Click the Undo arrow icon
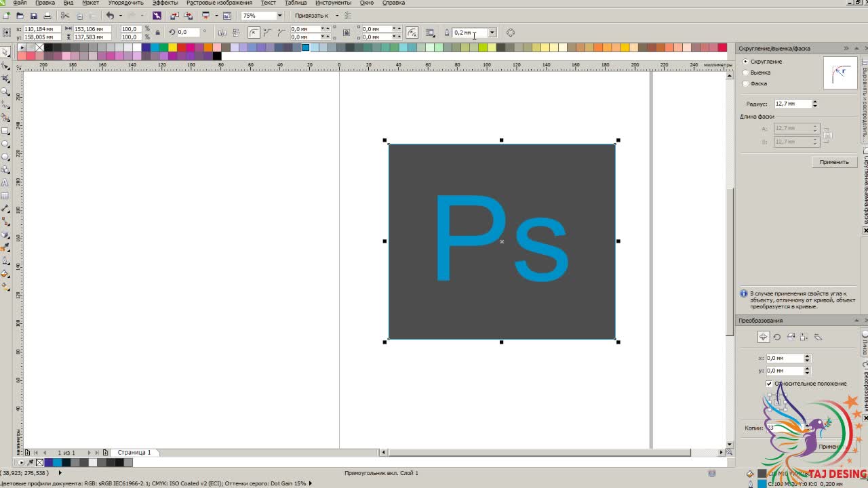This screenshot has width=868, height=488. click(110, 15)
